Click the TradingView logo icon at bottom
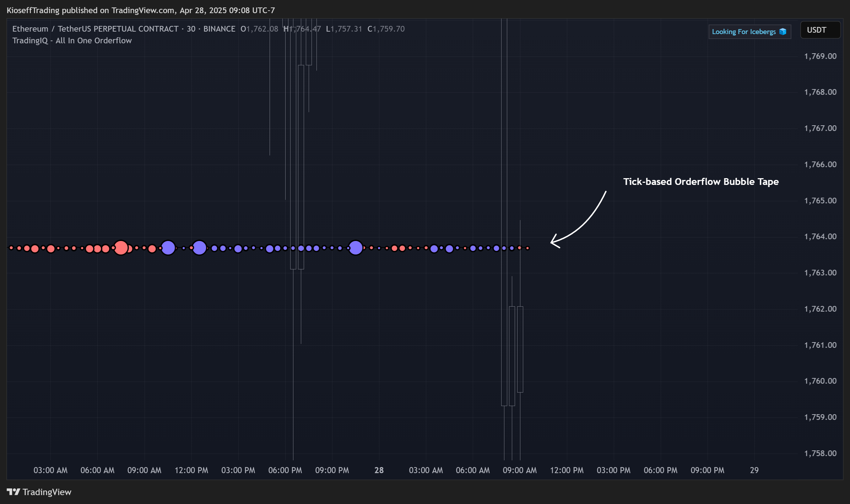 (13, 492)
